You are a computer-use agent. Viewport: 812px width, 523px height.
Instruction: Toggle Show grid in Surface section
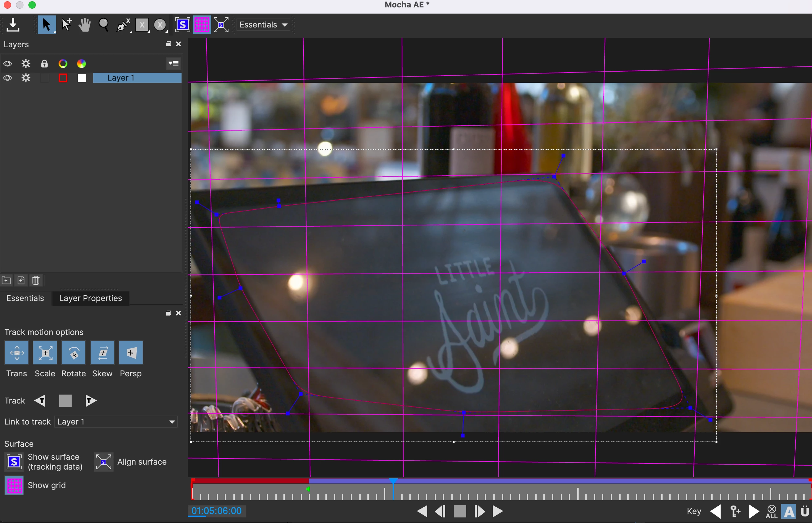coord(14,485)
